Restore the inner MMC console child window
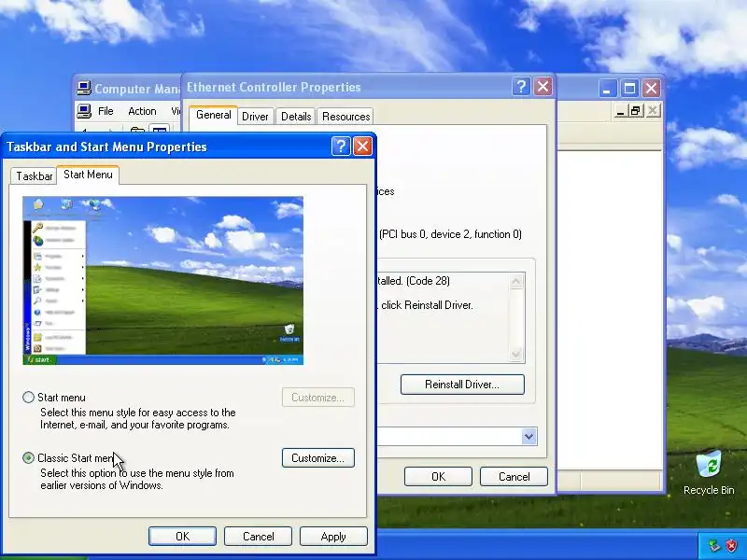Screen dimensions: 747x560 click(635, 111)
